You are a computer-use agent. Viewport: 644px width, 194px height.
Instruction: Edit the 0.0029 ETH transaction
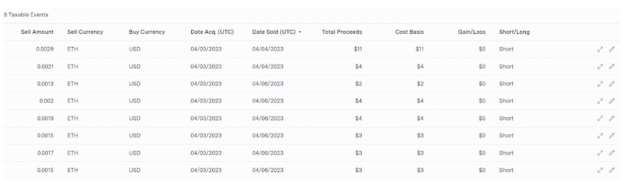coord(612,49)
